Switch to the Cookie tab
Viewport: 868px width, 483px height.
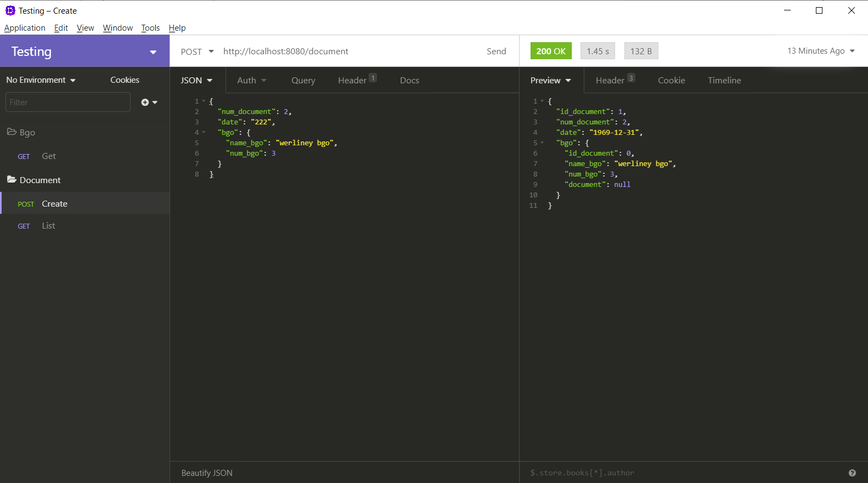672,80
